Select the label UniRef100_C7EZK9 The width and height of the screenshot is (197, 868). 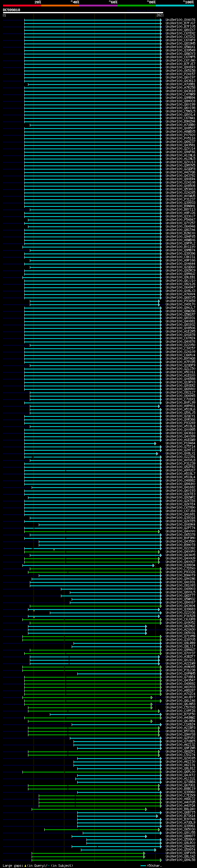[180, 795]
